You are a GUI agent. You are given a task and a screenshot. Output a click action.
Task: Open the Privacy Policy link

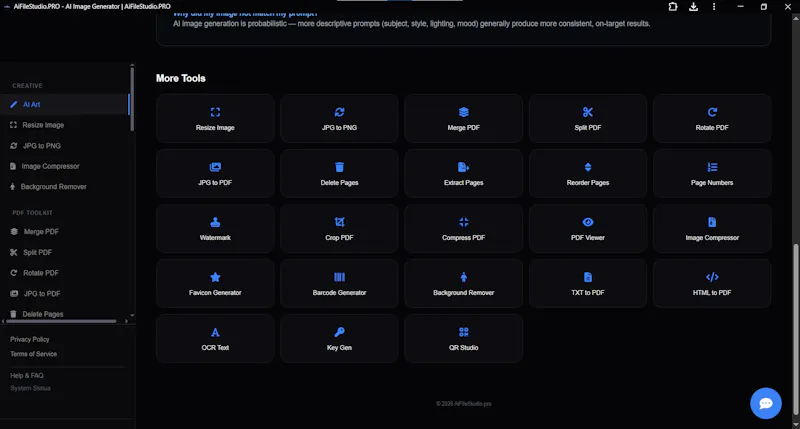[x=30, y=339]
